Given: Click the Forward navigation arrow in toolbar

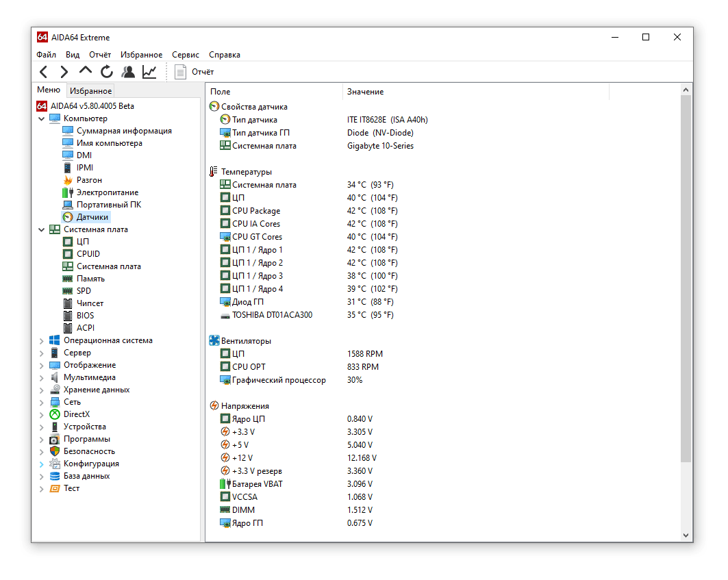Looking at the screenshot, I should click(x=64, y=72).
